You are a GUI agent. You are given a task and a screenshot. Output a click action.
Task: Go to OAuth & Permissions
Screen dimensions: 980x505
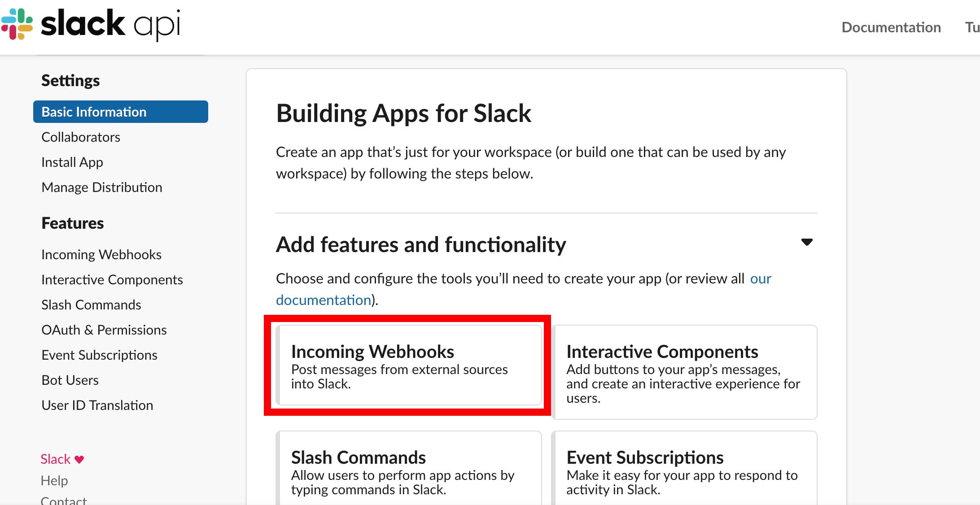(x=104, y=330)
